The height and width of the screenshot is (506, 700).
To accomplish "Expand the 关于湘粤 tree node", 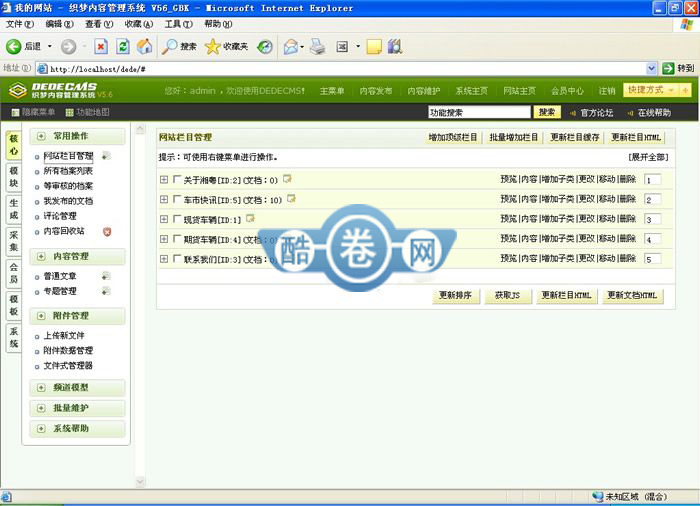I will (164, 180).
